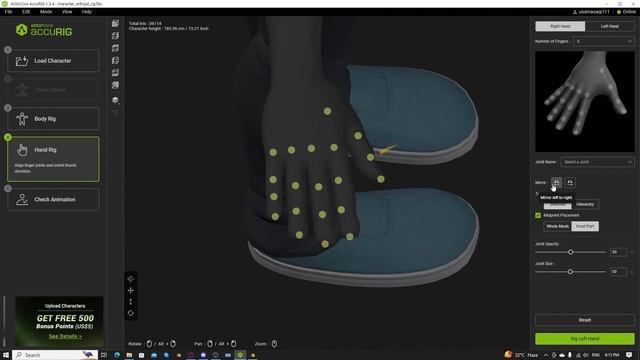This screenshot has width=640, height=360.
Task: Click the front view cube icon
Action: click(116, 24)
